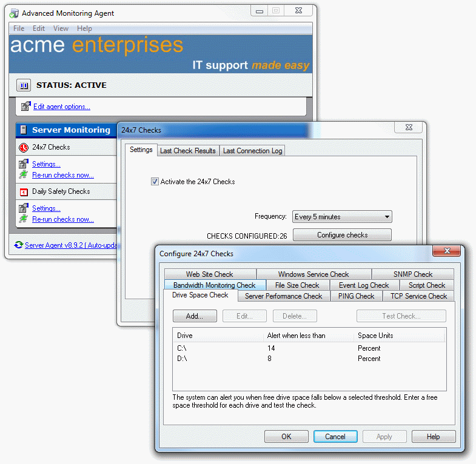
Task: Click the Server Agent auto-update refresh icon
Action: [19, 245]
